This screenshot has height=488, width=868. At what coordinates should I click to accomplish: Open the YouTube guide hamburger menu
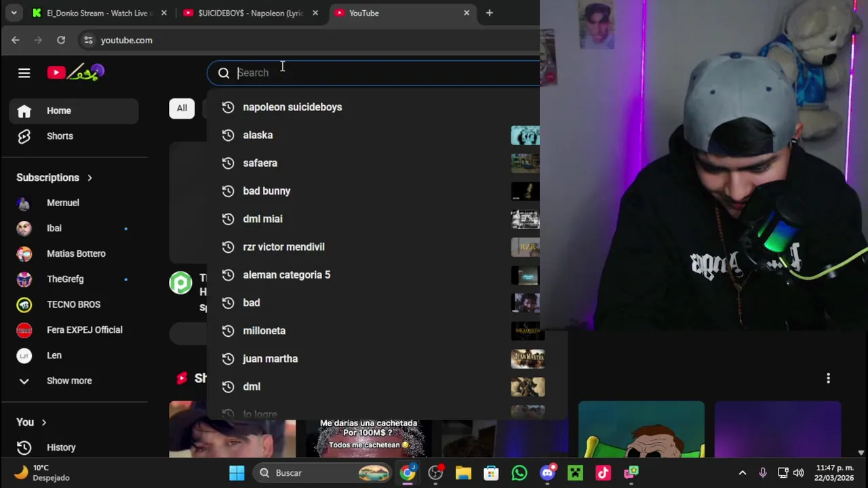[24, 73]
